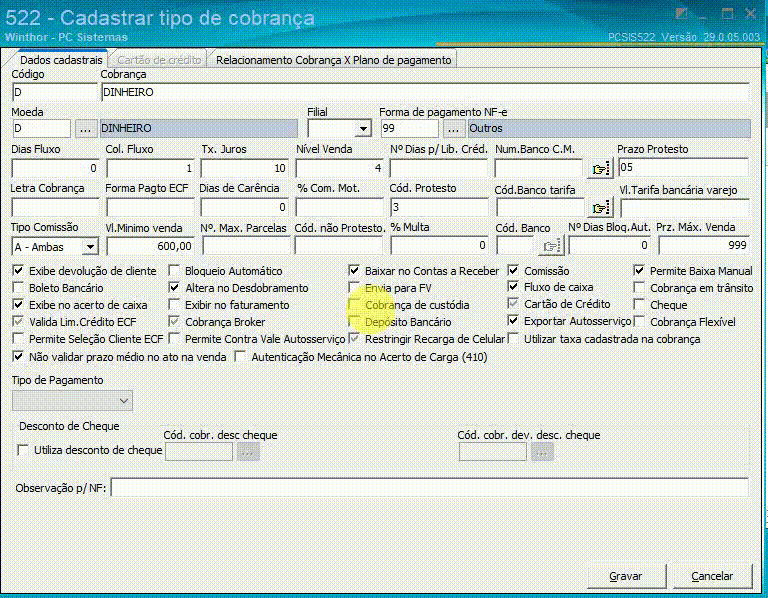768x598 pixels.
Task: Uncheck Permite Baixa Manual
Action: click(639, 270)
